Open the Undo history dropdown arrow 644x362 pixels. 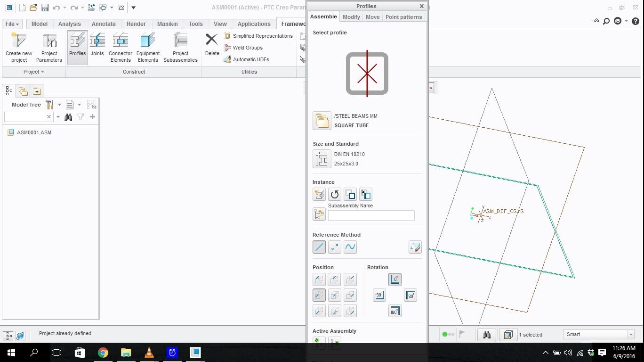click(64, 8)
